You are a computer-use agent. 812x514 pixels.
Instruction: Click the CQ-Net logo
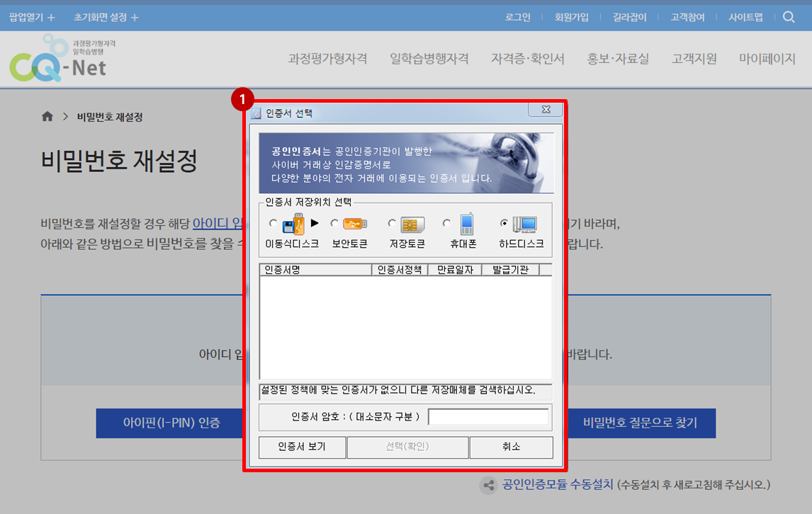(x=62, y=58)
